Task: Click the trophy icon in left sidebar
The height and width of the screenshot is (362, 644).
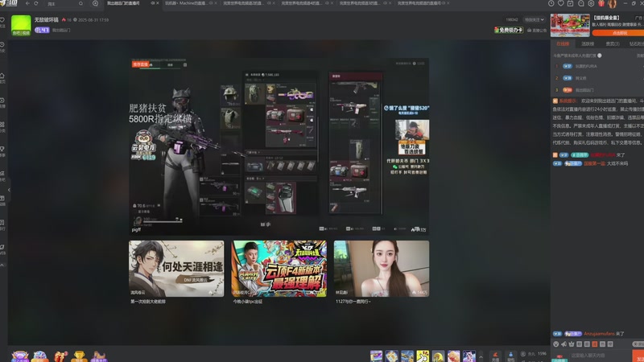Action: pyautogui.click(x=2, y=149)
